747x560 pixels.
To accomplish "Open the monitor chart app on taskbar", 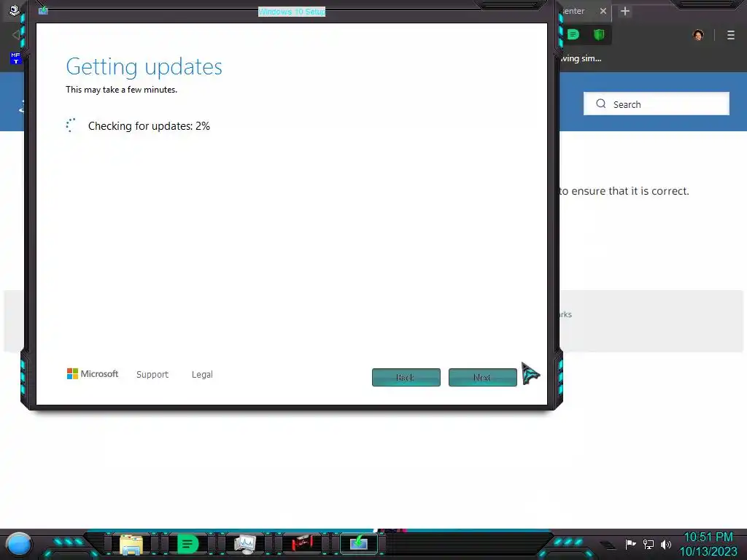I will coord(245,544).
